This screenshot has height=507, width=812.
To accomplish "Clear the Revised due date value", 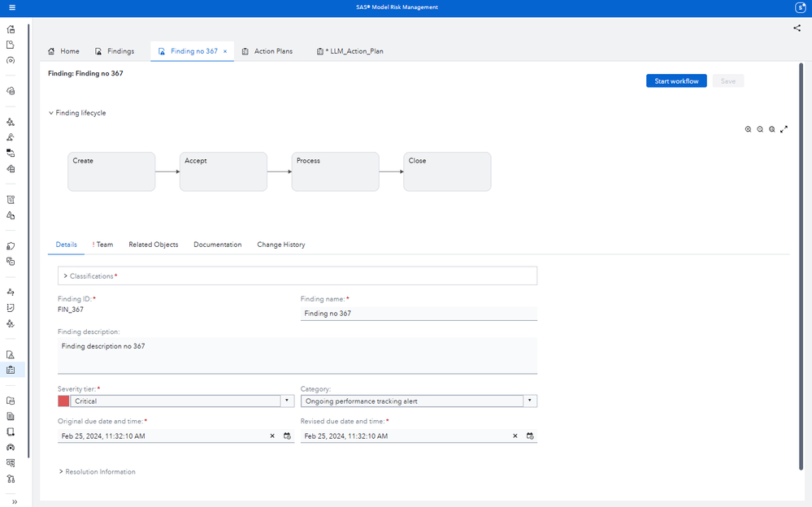I will (x=515, y=436).
